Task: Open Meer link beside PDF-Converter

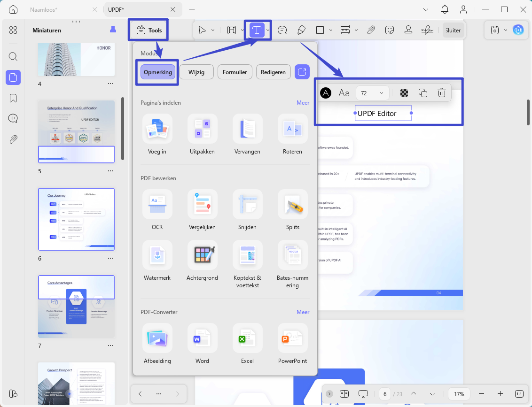Action: 303,312
